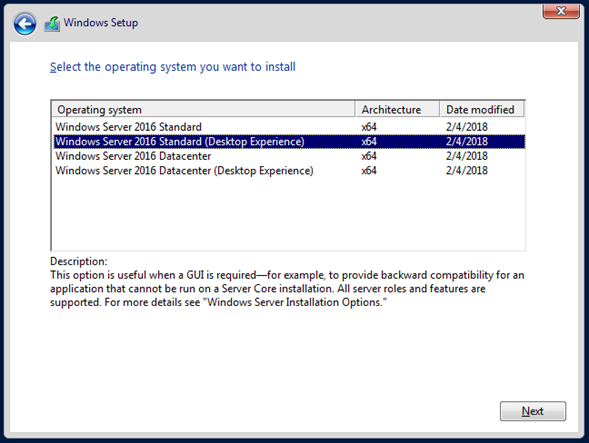This screenshot has width=589, height=443.
Task: Click 2/4/2018 date in highlighted Standard (Desktop Experience) row
Action: tap(467, 142)
